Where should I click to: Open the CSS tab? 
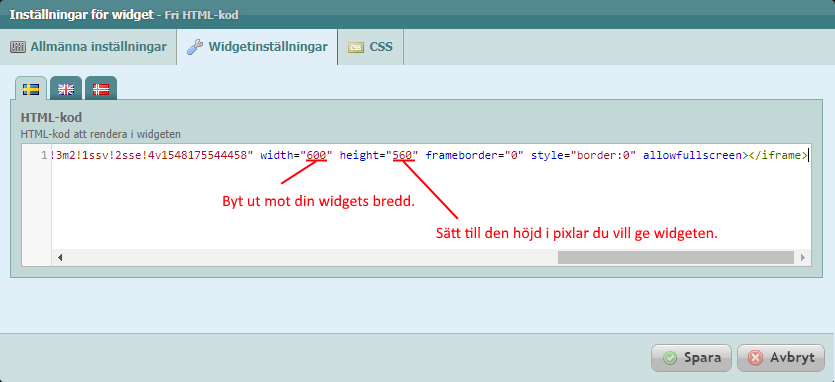371,46
